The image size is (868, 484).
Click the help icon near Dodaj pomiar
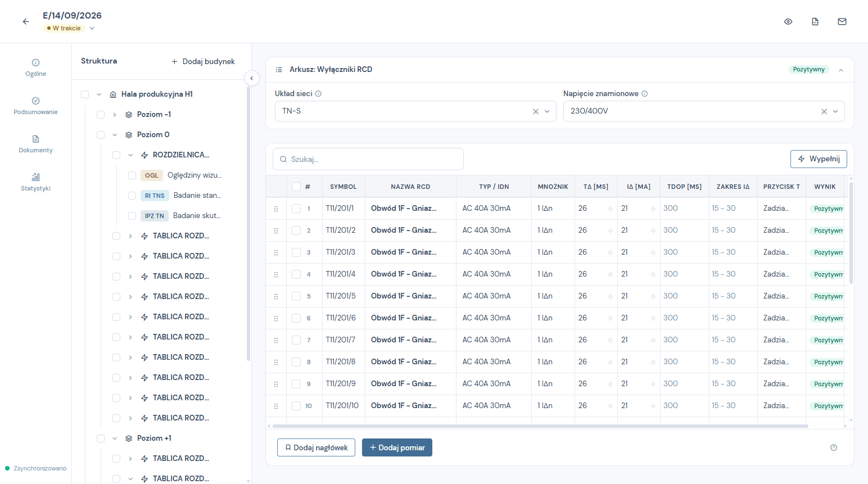pos(834,447)
